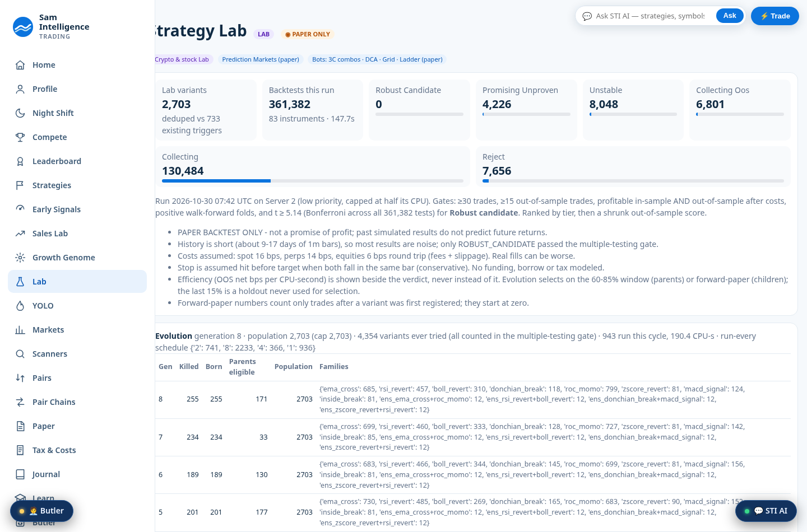Click the Collecting progress bar
807x532 pixels.
click(x=313, y=181)
